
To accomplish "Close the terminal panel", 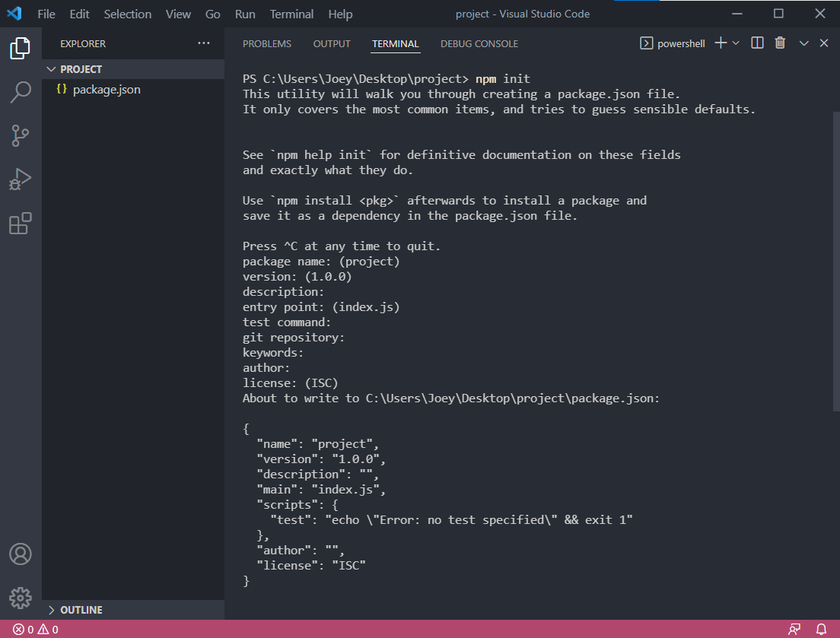I will (x=824, y=43).
